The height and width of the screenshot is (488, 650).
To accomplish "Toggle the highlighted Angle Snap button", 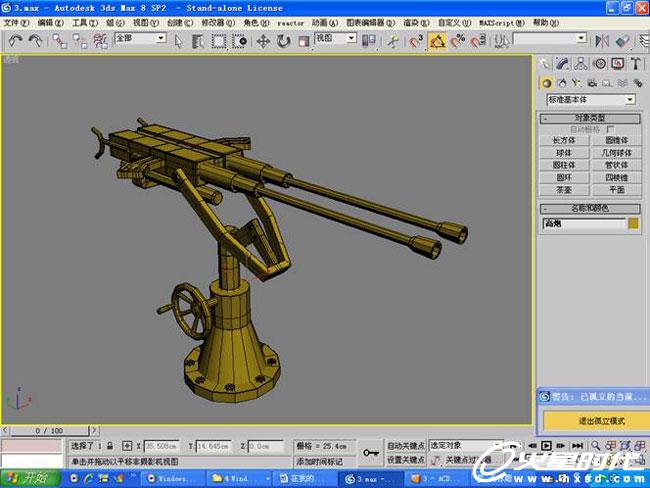I will click(437, 41).
